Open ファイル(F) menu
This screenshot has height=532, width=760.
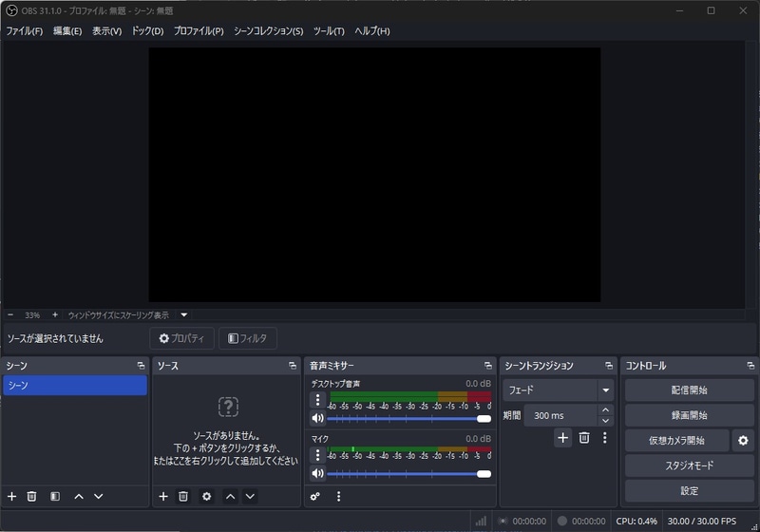coord(25,31)
